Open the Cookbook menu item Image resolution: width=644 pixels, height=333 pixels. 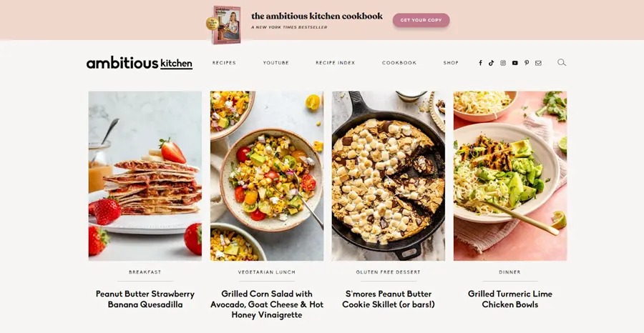pos(399,63)
